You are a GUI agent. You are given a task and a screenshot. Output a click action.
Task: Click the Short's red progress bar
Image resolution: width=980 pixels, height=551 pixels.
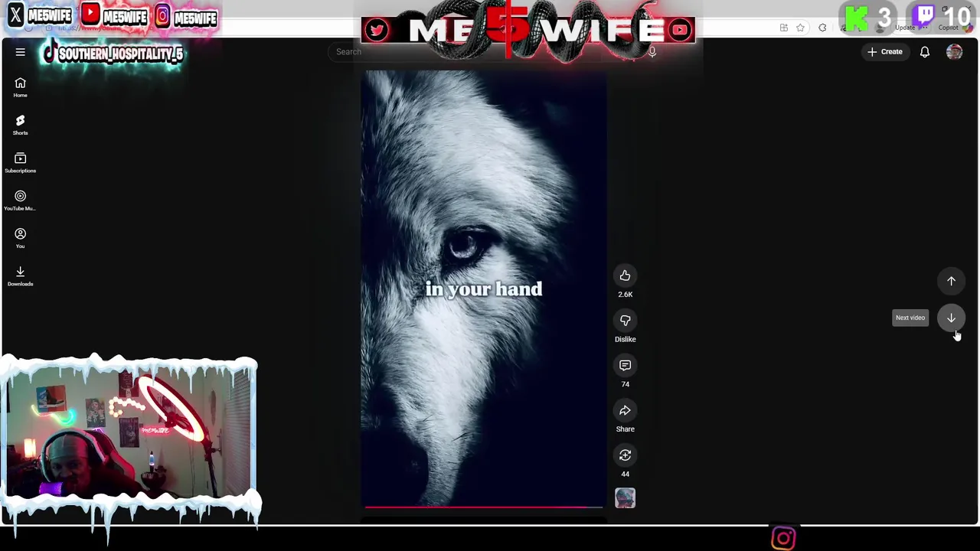click(483, 507)
